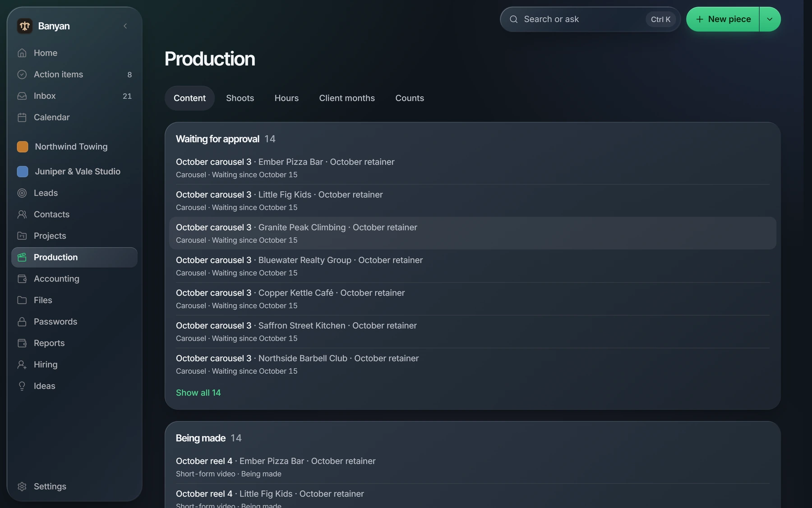The height and width of the screenshot is (508, 812).
Task: Open Juniper & Vale Studio workspace
Action: [74, 172]
